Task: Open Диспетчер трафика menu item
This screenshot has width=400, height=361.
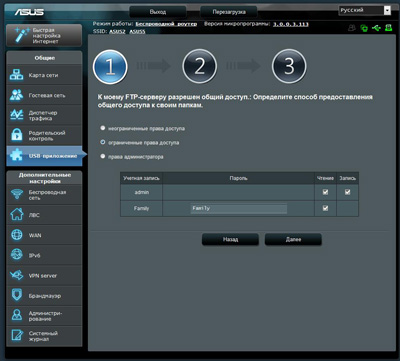Action: click(44, 115)
